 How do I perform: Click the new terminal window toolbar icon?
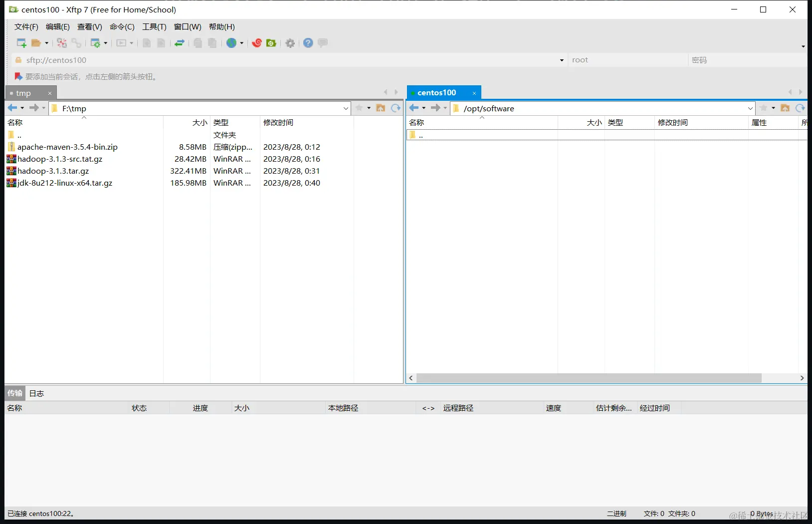click(121, 43)
